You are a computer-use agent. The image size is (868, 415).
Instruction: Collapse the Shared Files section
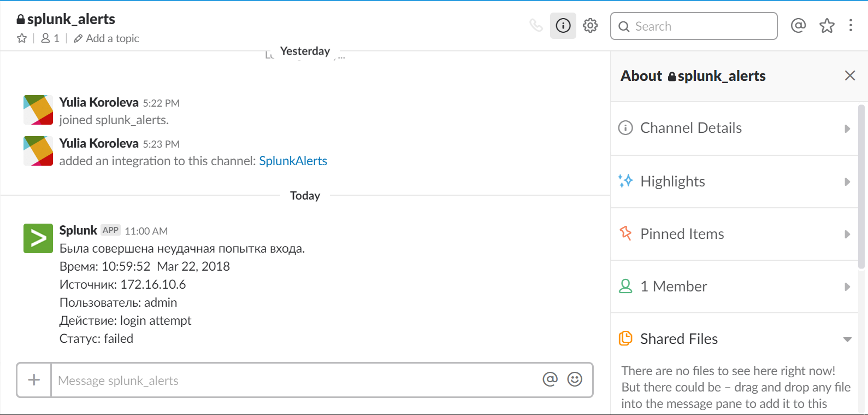point(734,339)
